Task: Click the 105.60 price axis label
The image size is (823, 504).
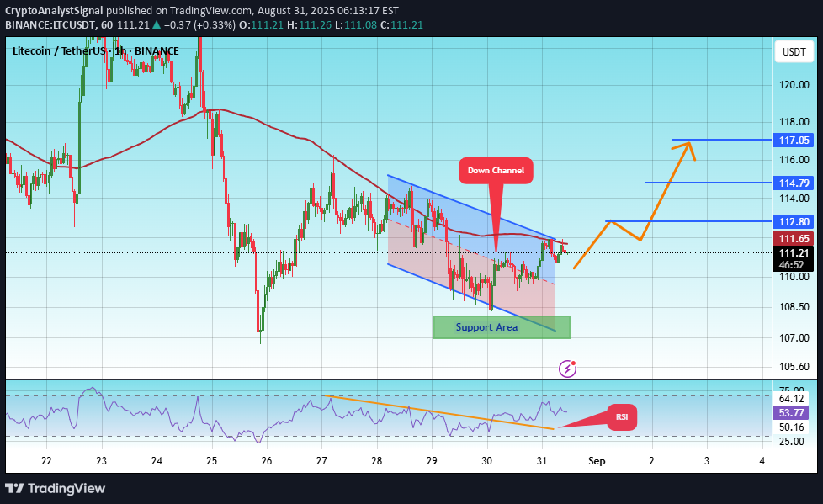Action: tap(794, 367)
